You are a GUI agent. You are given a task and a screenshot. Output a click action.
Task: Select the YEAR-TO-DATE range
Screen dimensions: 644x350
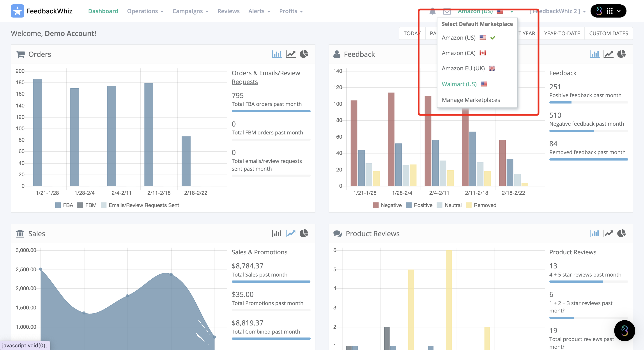562,33
